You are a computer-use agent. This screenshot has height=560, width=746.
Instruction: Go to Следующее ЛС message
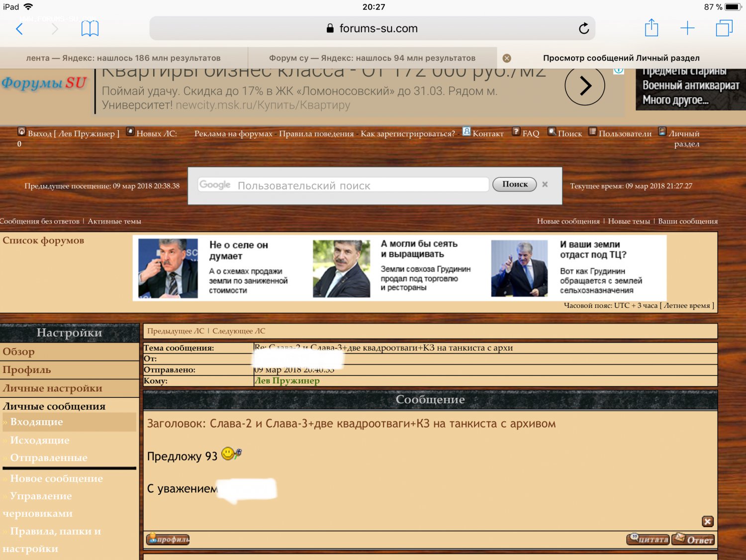pyautogui.click(x=239, y=331)
